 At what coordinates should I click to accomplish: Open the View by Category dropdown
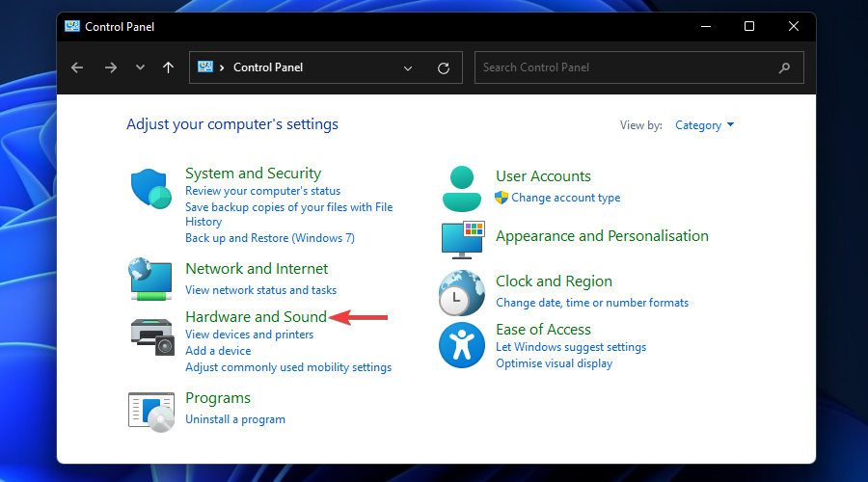[704, 125]
